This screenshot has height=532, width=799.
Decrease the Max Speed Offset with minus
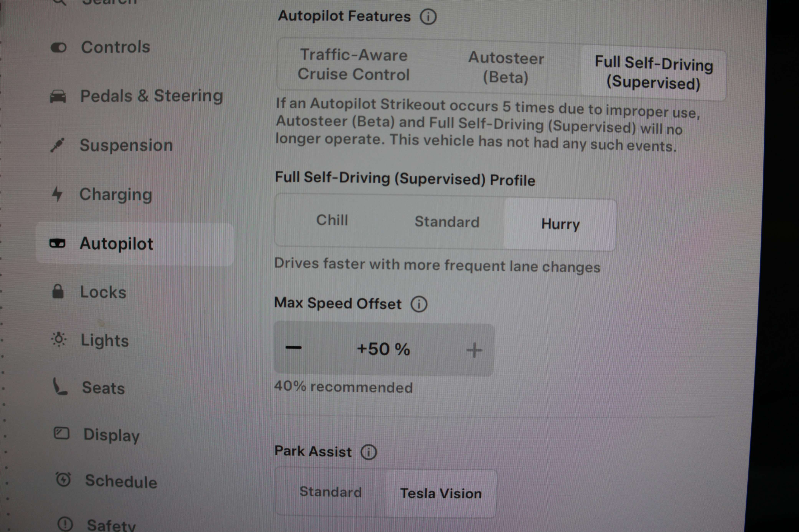(x=293, y=348)
